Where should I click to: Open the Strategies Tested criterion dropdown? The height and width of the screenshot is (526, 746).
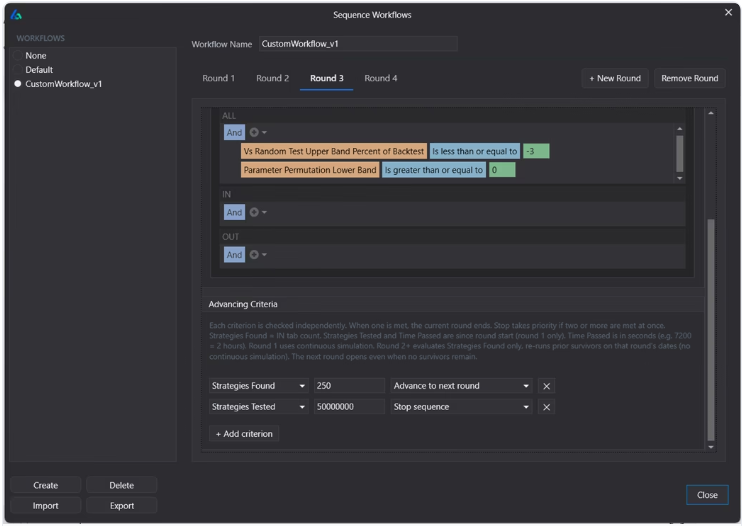pyautogui.click(x=259, y=407)
